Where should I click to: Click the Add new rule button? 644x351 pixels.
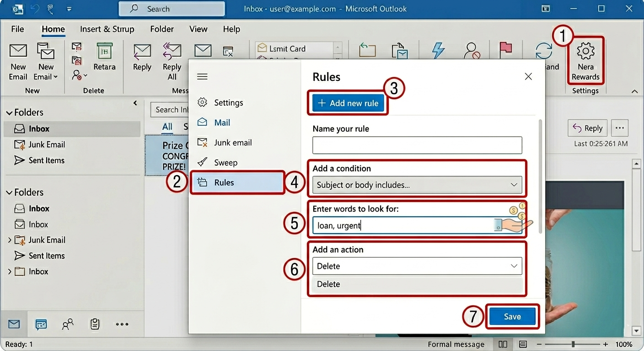click(348, 103)
